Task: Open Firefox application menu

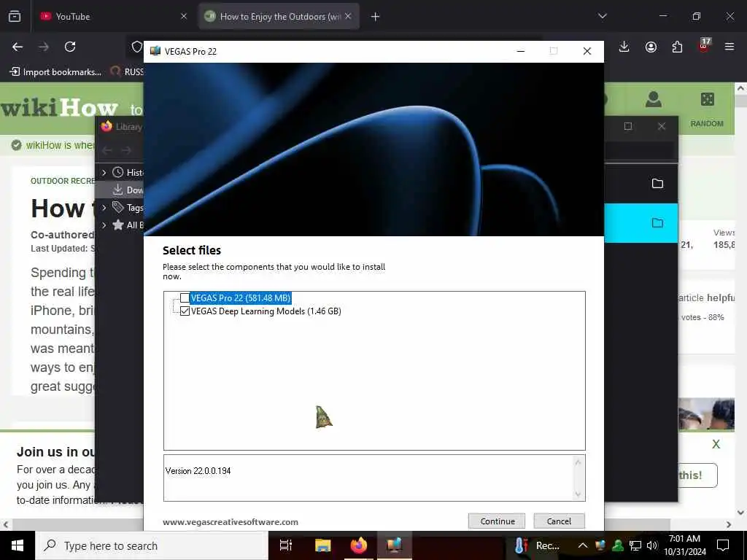Action: (729, 47)
